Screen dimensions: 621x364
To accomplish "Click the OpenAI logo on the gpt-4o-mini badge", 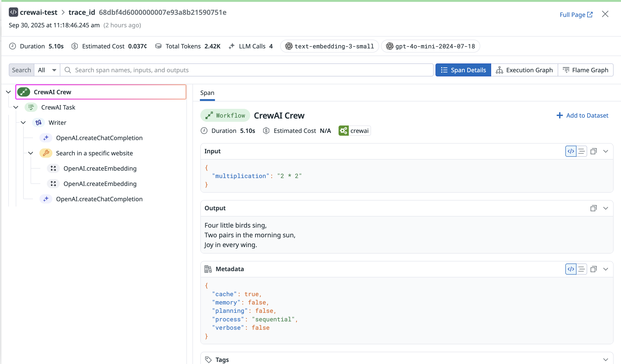I will pyautogui.click(x=389, y=46).
